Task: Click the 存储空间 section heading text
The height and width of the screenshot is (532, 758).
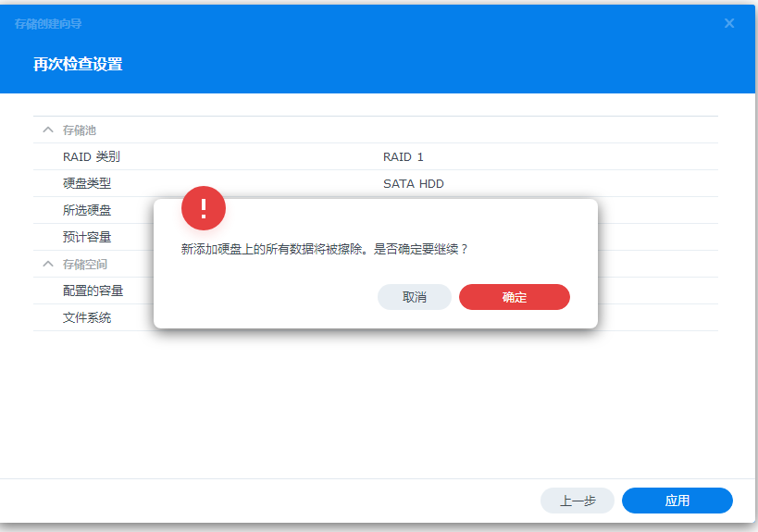Action: tap(85, 265)
